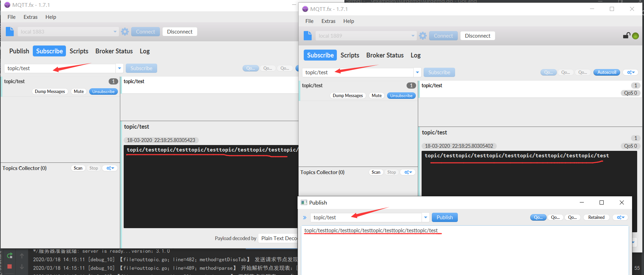Screen dimensions: 644x275
Task: Click the open padlock icon in local 1889 window
Action: [627, 35]
